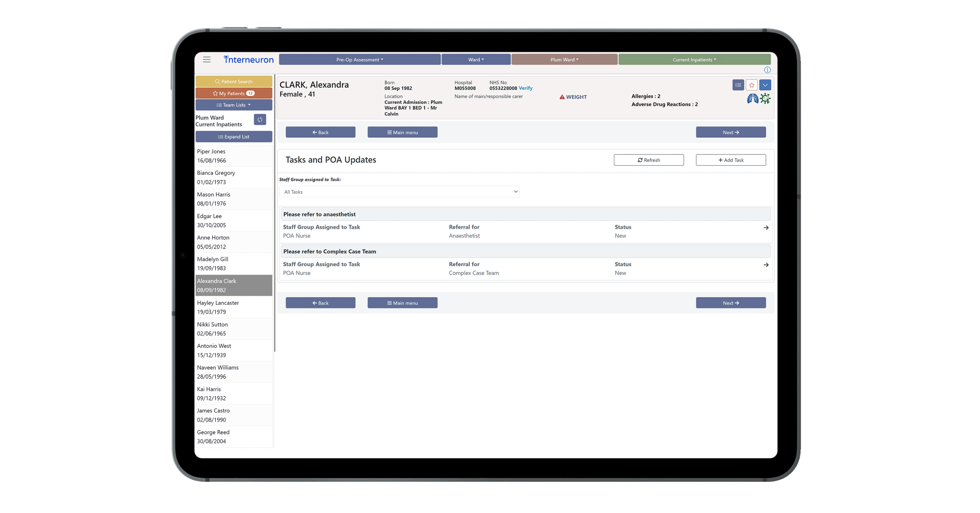Click the info icon at top right
The width and height of the screenshot is (980, 513).
[x=767, y=70]
